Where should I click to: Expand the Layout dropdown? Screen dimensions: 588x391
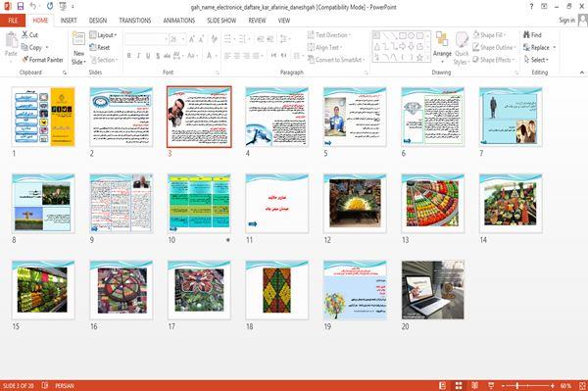tap(103, 35)
